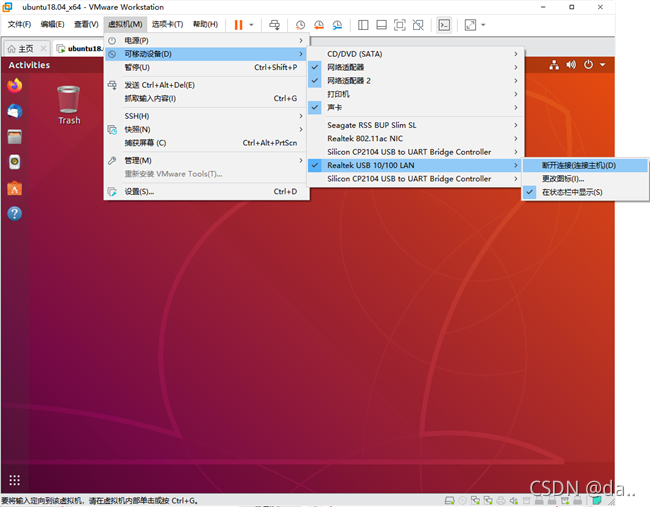650x507 pixels.
Task: Select 发送 Ctrl+Alt+Del(E) menu entry
Action: pyautogui.click(x=206, y=85)
